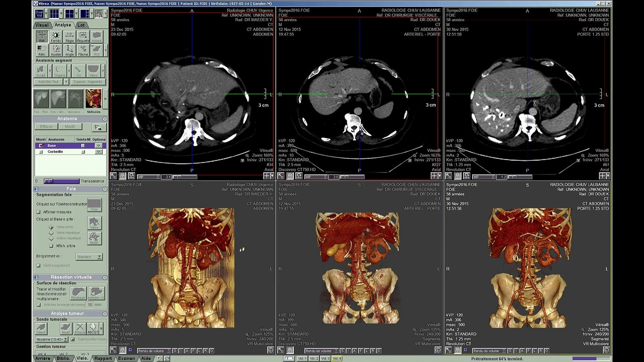
Task: Click the Os bone segmentation tool
Action: point(77,70)
